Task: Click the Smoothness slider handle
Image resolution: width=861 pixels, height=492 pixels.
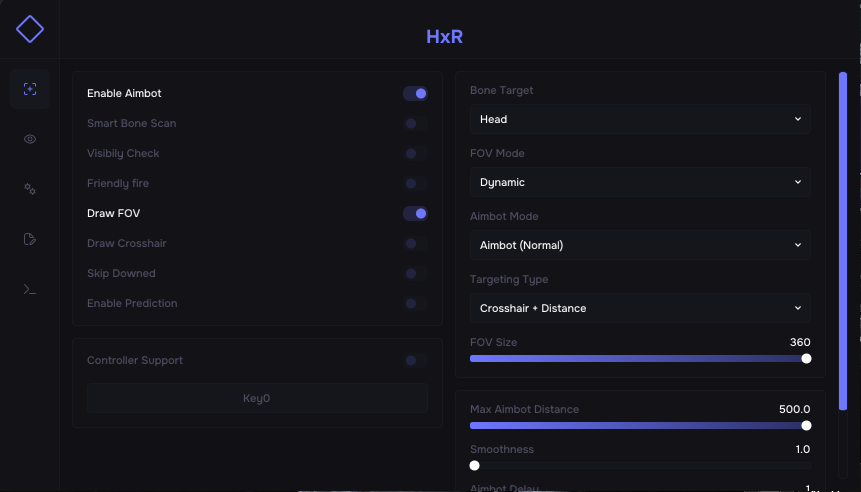Action: 475,465
